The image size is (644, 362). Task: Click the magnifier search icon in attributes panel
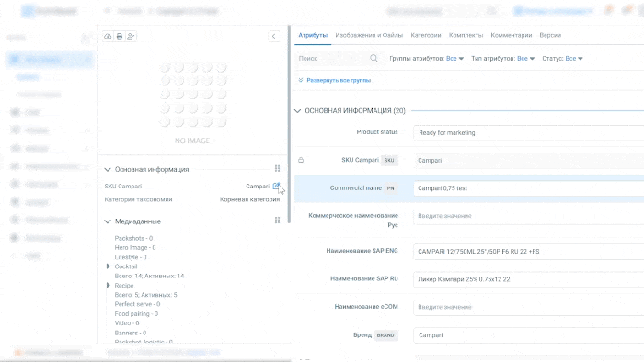[x=374, y=58]
